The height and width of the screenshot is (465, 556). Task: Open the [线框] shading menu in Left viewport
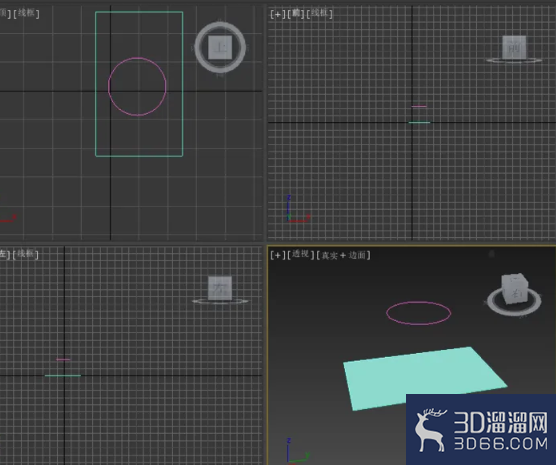pyautogui.click(x=26, y=254)
